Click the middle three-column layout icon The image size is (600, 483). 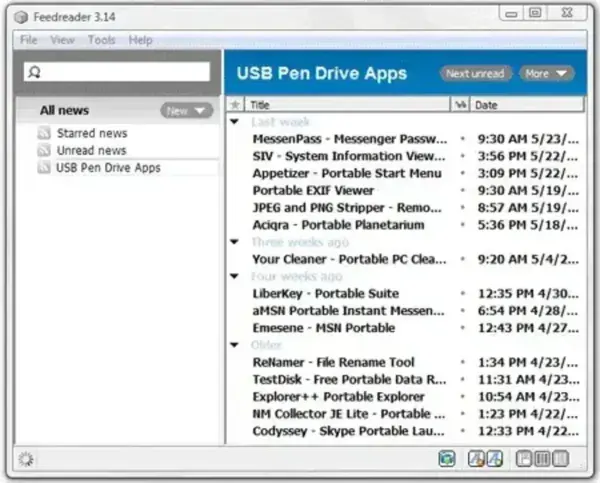click(x=542, y=458)
